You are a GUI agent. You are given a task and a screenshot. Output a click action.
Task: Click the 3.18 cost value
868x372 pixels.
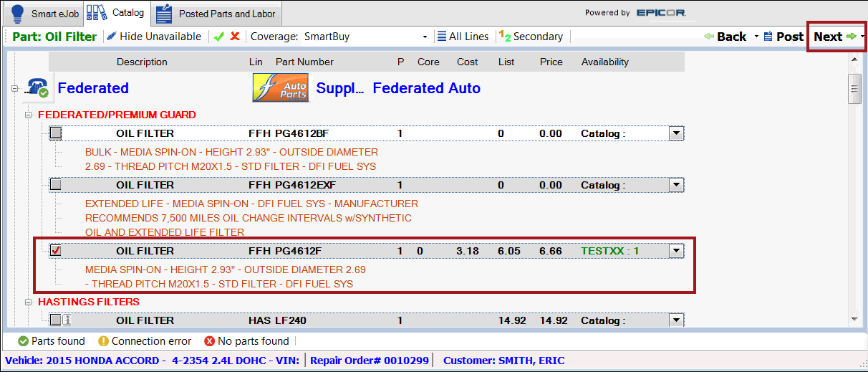pyautogui.click(x=467, y=251)
